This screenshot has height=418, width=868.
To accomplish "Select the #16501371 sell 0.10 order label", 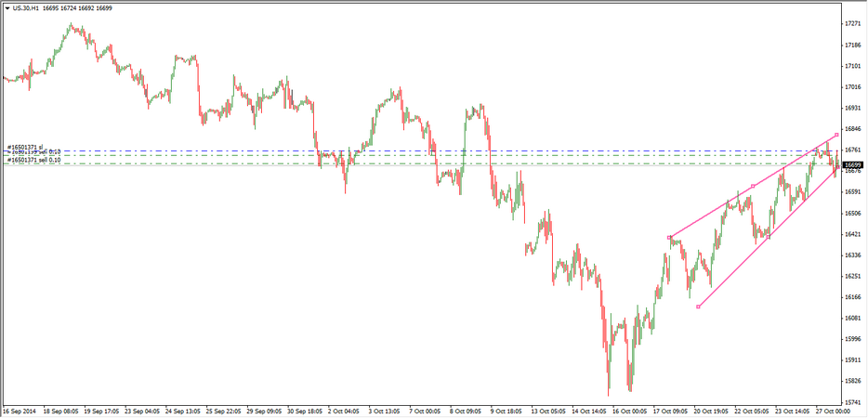I will pos(34,161).
